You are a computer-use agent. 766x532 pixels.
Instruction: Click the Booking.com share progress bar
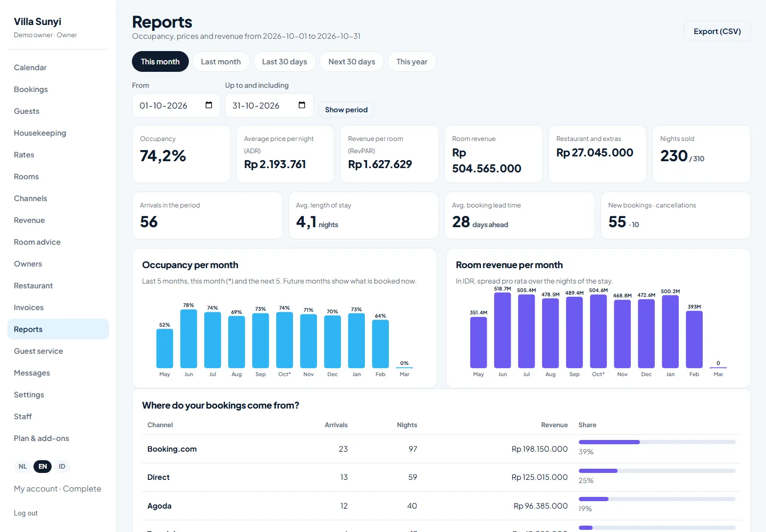tap(657, 442)
